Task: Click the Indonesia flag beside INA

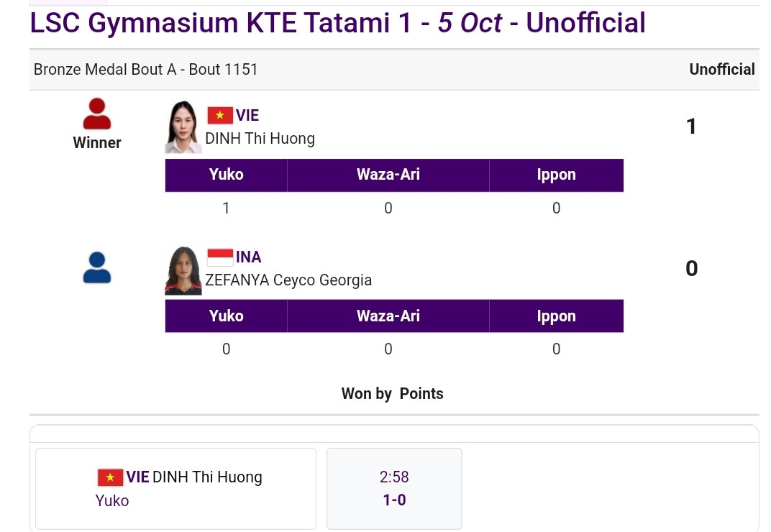Action: 220,257
